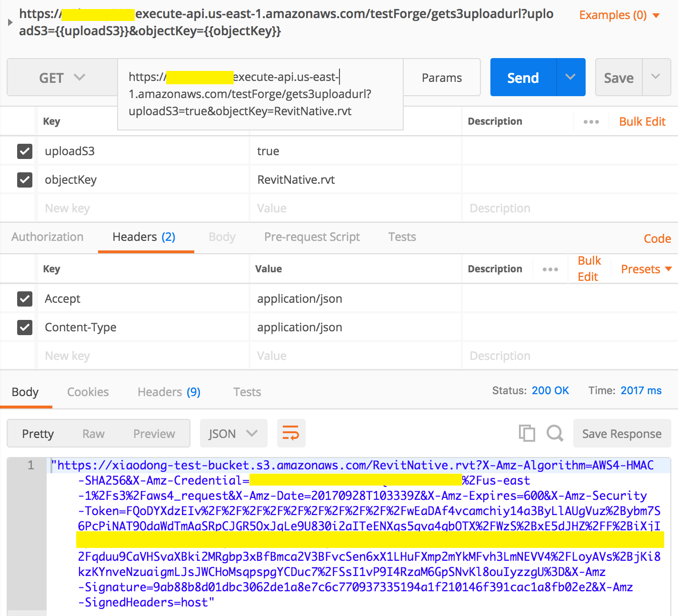678x616 pixels.
Task: Disable the Content-Type header checkbox
Action: 25,328
